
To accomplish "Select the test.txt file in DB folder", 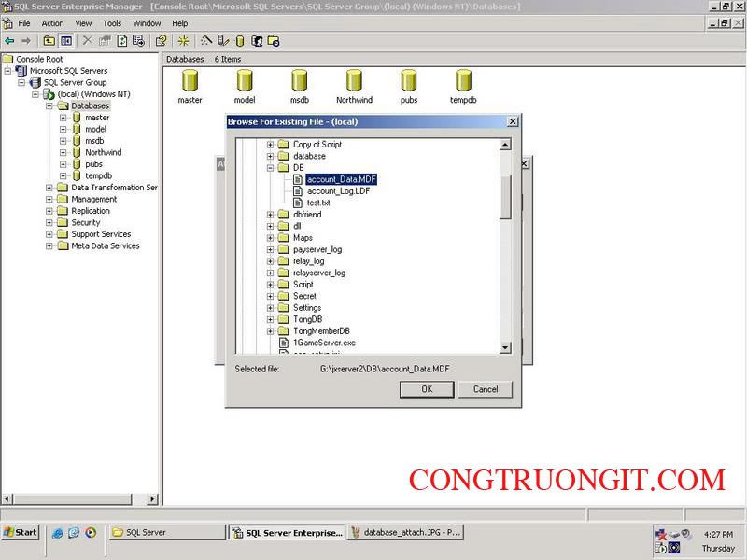I will 318,203.
